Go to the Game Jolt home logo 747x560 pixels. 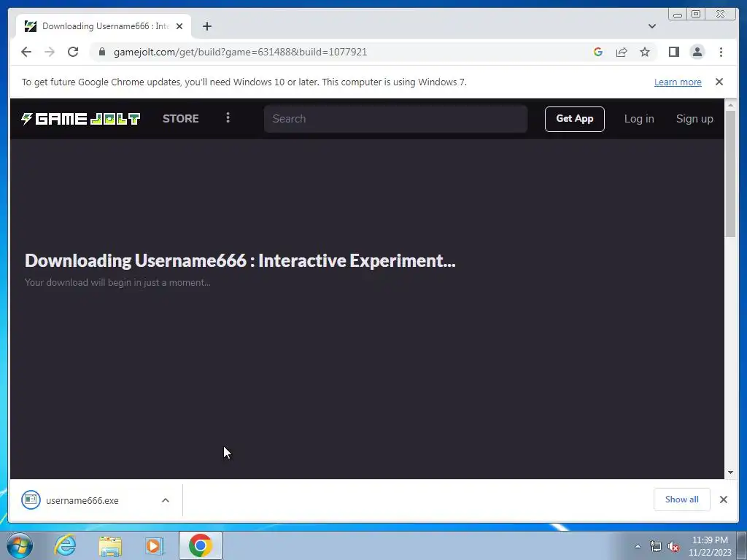(80, 119)
